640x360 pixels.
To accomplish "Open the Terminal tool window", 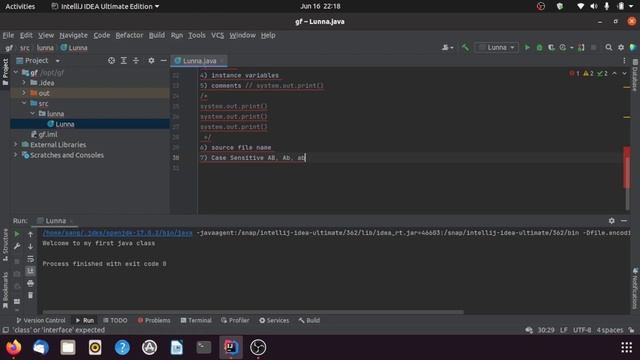I will pos(196,320).
